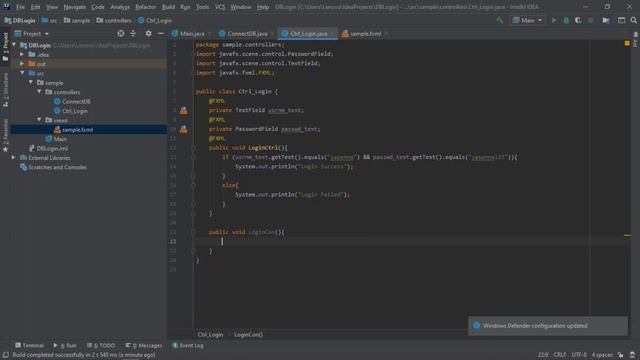
Task: Expand External Libraries node
Action: 13,158
